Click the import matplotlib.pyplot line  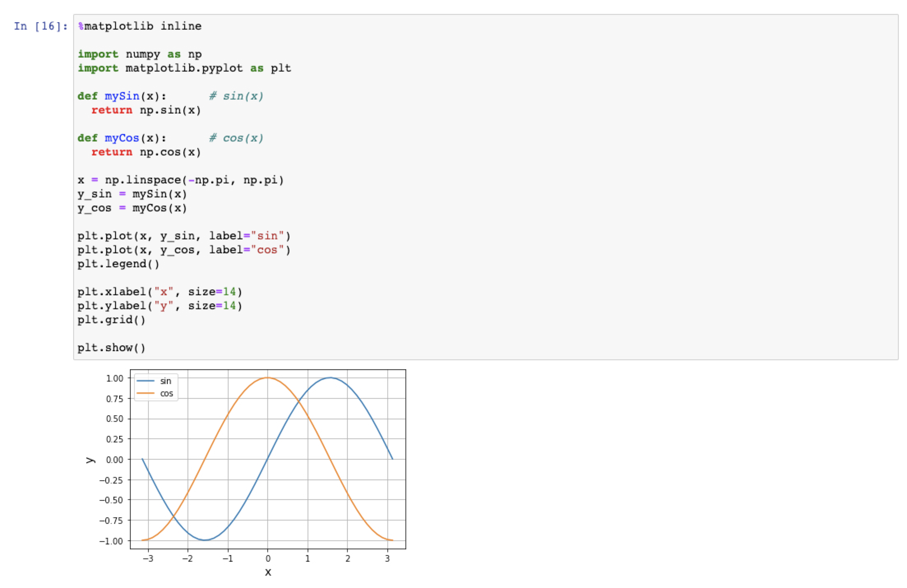pyautogui.click(x=184, y=68)
